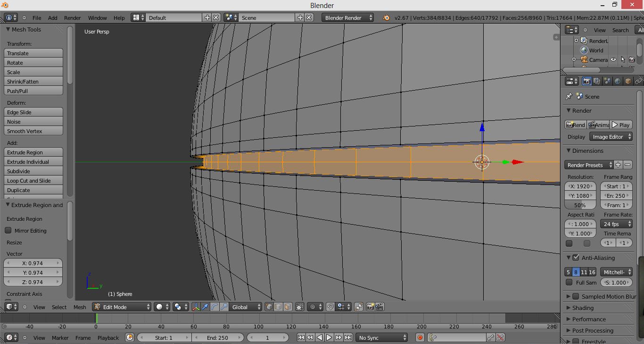Open the Mesh menu in 3D header
The height and width of the screenshot is (344, 644).
coord(80,307)
